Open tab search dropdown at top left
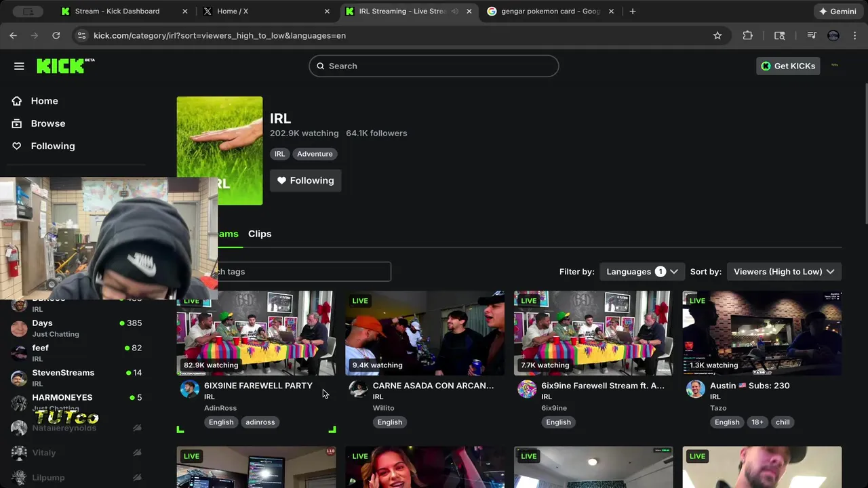The image size is (868, 488). [28, 11]
